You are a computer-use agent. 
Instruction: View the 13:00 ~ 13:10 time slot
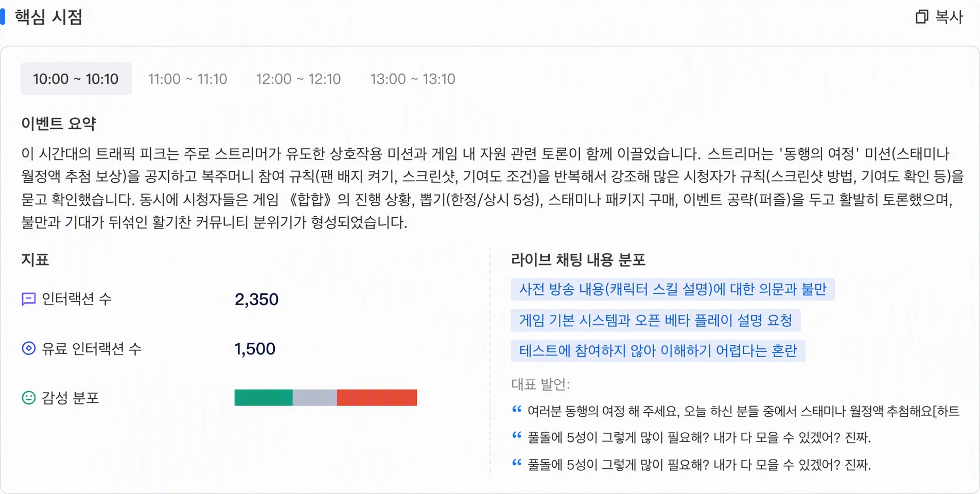pos(413,79)
